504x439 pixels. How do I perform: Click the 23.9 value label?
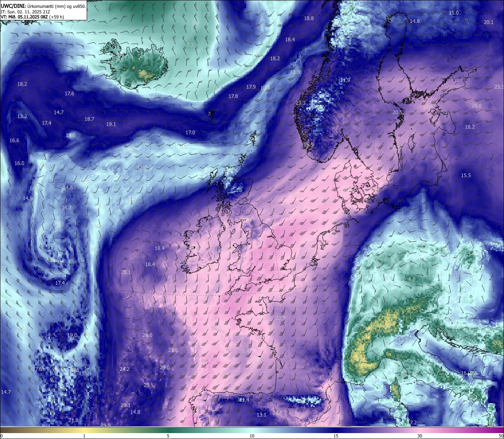pos(280,318)
